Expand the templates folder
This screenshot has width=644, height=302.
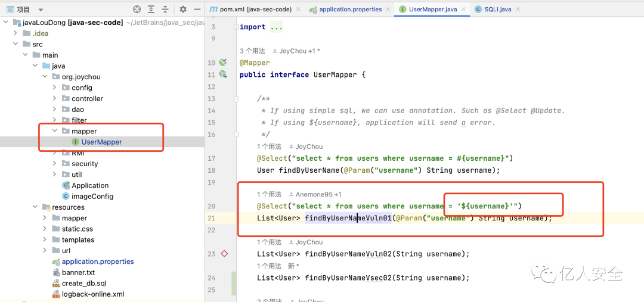(45, 239)
